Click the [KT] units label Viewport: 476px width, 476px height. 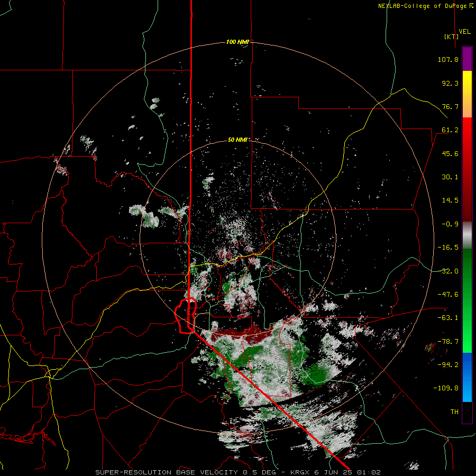(452, 36)
